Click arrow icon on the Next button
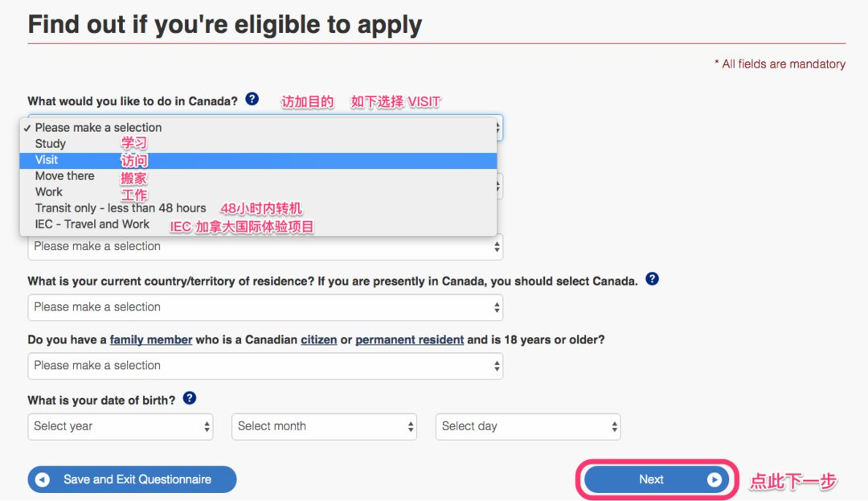The image size is (868, 501). point(714,480)
